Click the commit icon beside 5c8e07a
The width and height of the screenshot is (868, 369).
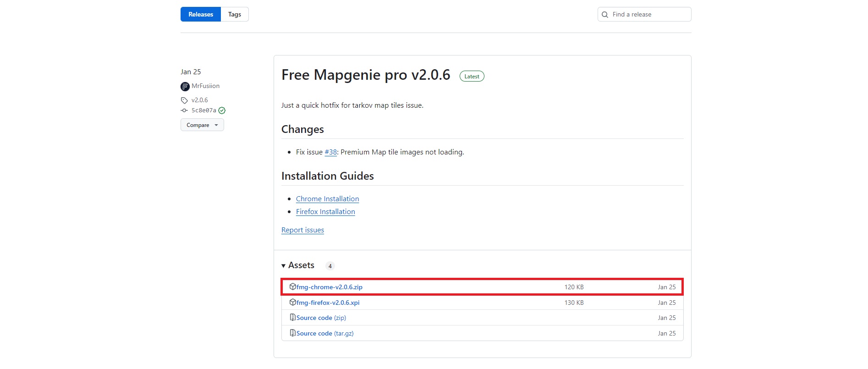pyautogui.click(x=184, y=110)
